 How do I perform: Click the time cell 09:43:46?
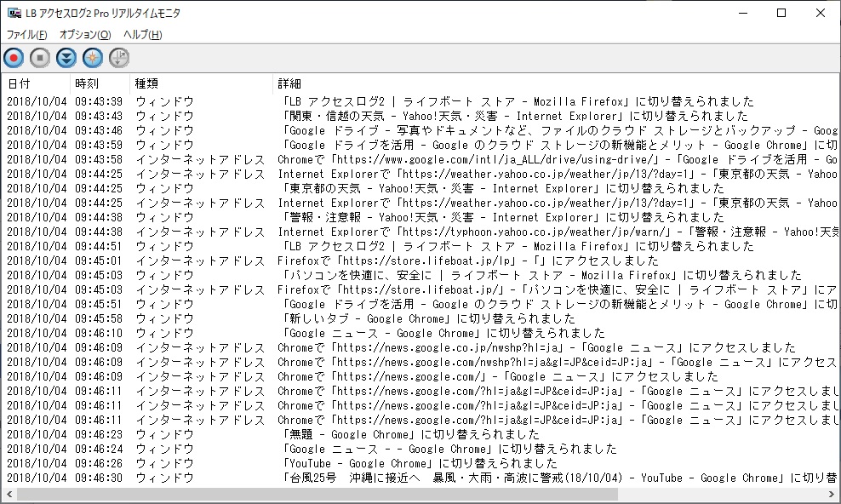pos(99,130)
